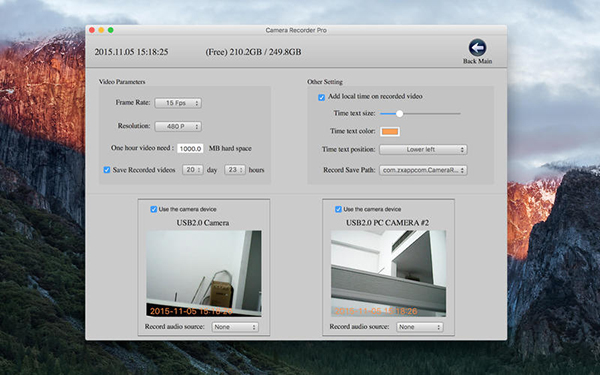Viewport: 600px width, 375px height.
Task: Open the day count stepper
Action: coord(192,170)
